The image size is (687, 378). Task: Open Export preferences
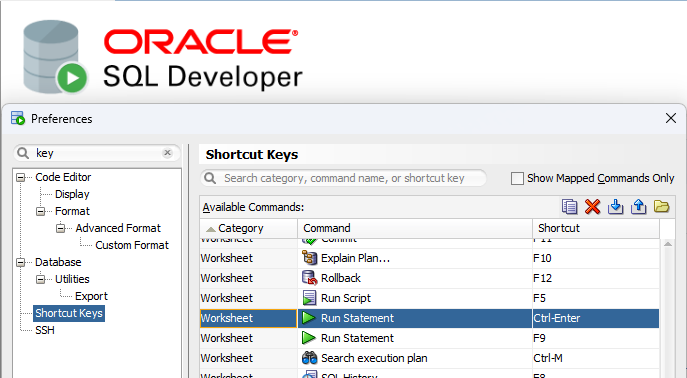(91, 296)
